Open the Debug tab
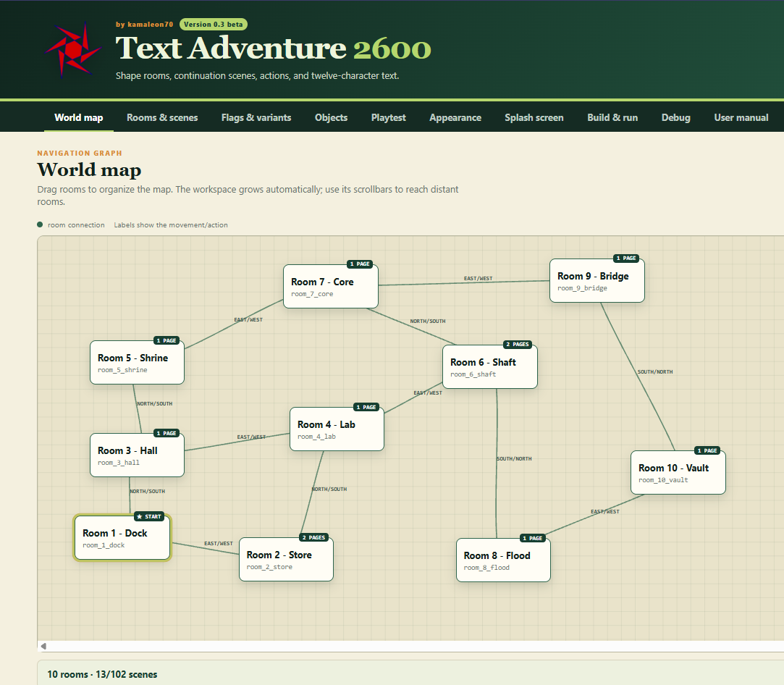Image resolution: width=784 pixels, height=685 pixels. (675, 117)
